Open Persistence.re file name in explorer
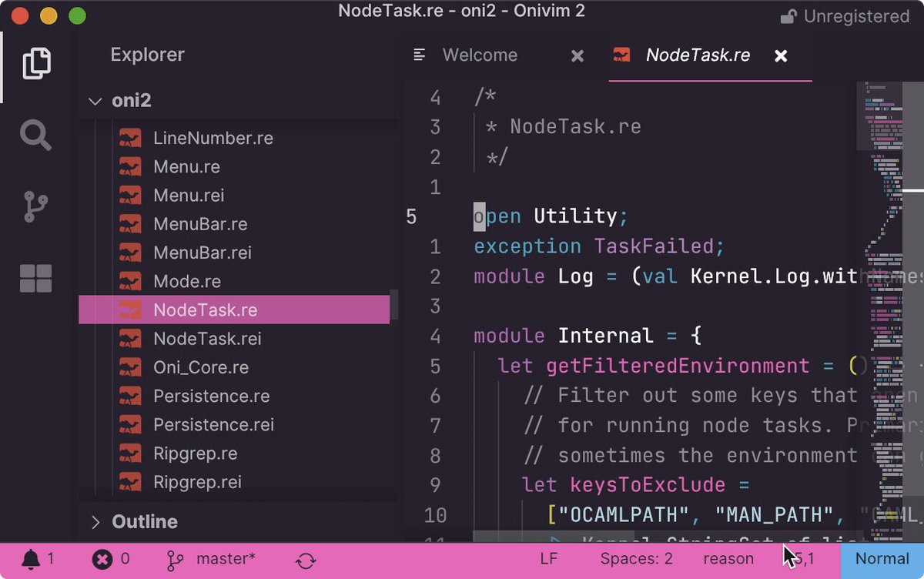 click(x=212, y=396)
